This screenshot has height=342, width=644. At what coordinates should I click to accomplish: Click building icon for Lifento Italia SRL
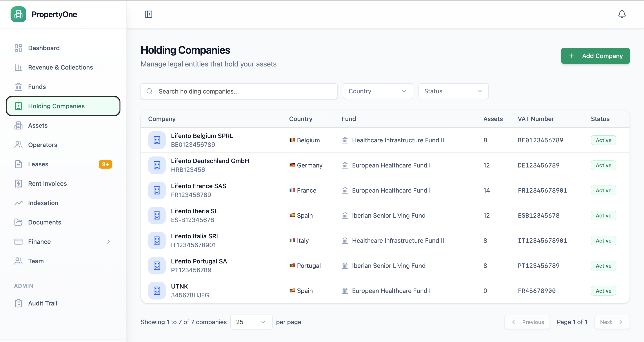point(157,241)
